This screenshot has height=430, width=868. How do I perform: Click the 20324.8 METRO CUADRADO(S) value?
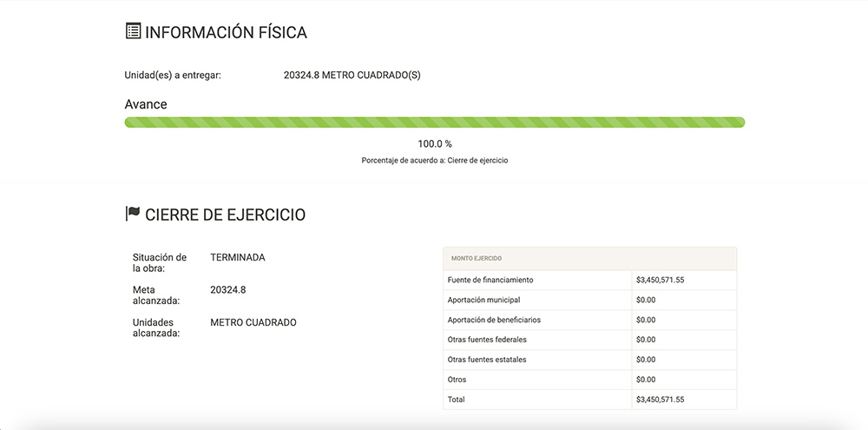(352, 75)
